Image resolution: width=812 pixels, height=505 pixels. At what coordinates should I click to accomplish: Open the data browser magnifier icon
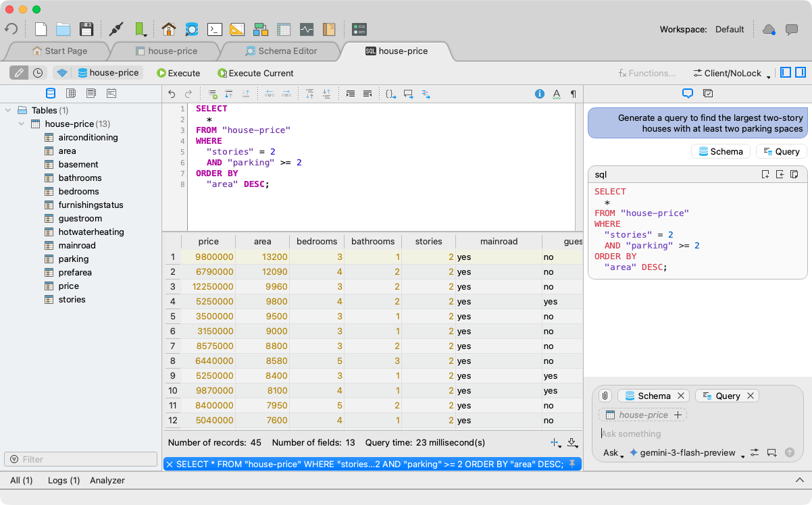pos(192,29)
